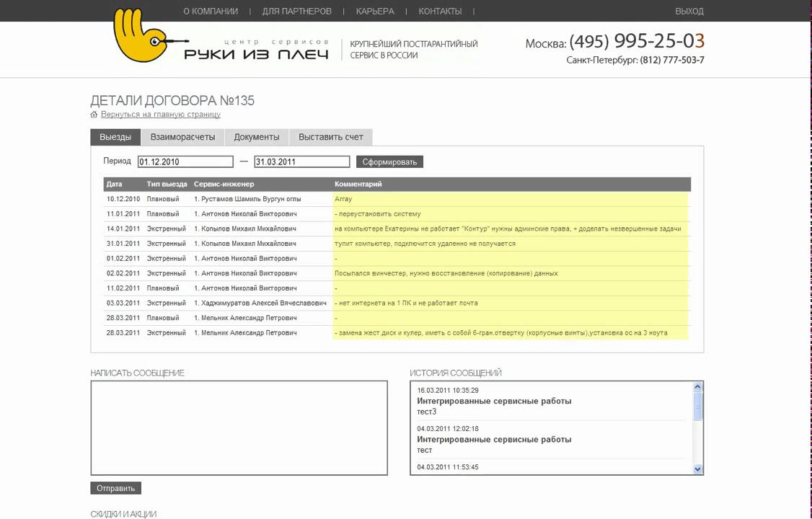The width and height of the screenshot is (812, 519).
Task: Click message dated 16.03.2011 10:35:29
Action: pos(448,391)
